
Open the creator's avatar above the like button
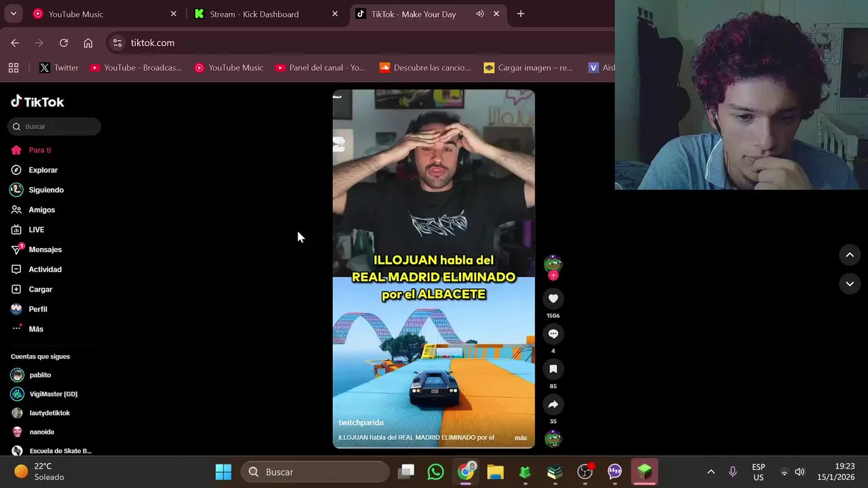tap(553, 263)
